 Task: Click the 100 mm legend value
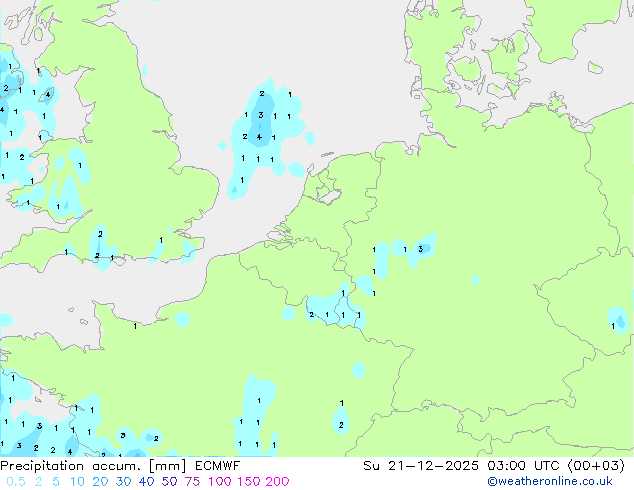(220, 482)
